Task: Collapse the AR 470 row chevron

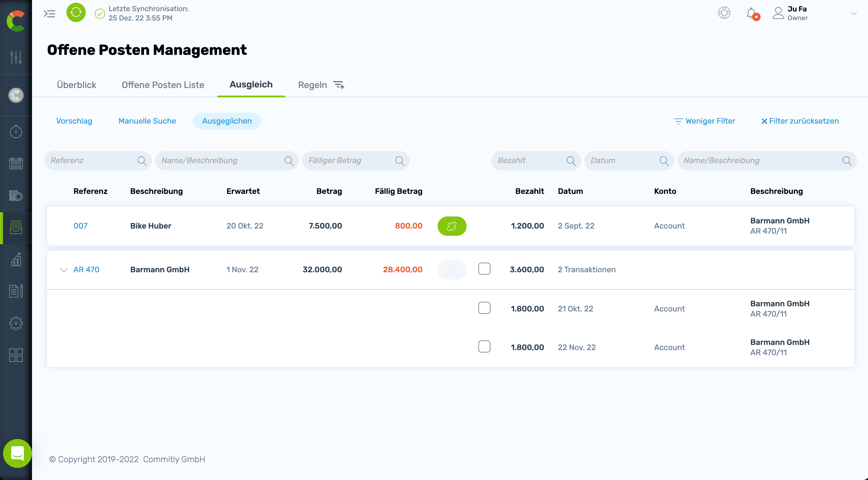Action: coord(64,270)
